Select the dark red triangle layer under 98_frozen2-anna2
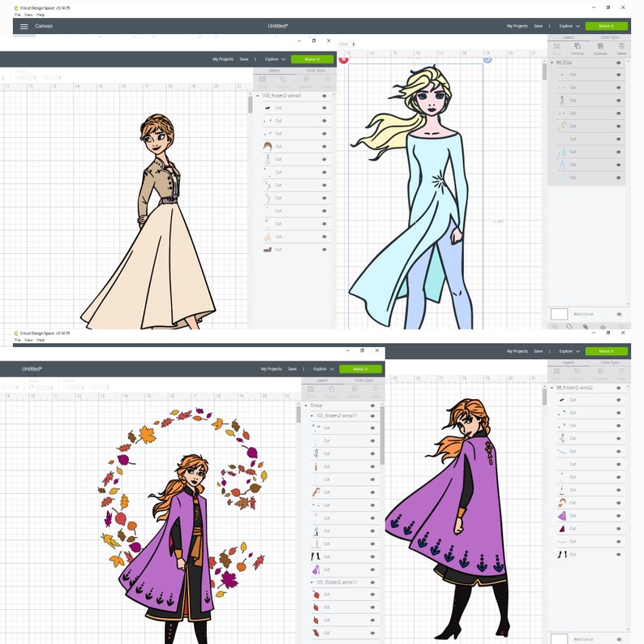 [x=562, y=528]
